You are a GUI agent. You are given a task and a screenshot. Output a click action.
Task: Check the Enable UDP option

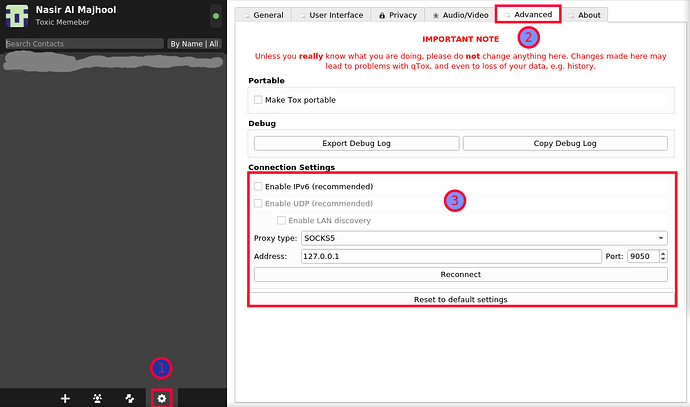(x=258, y=203)
